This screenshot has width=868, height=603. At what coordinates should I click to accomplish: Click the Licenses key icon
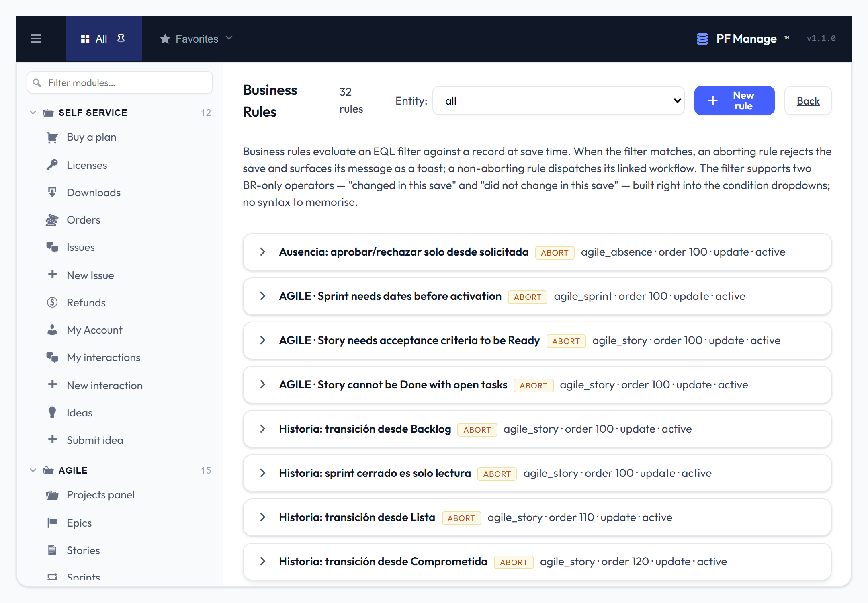click(x=52, y=165)
